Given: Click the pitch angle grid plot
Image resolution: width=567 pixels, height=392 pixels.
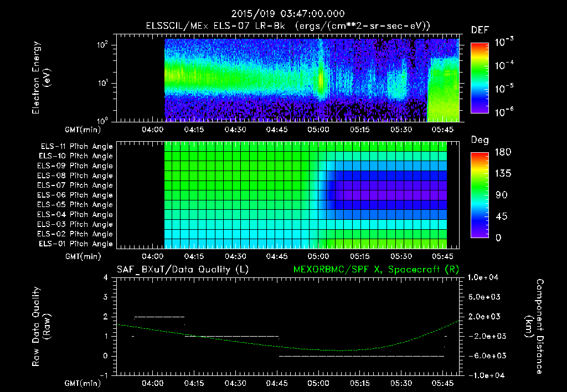Looking at the screenshot, I should pyautogui.click(x=288, y=195).
